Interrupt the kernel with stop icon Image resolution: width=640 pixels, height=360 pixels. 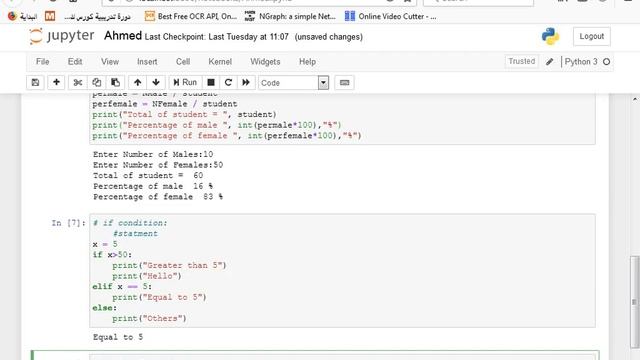coord(211,82)
